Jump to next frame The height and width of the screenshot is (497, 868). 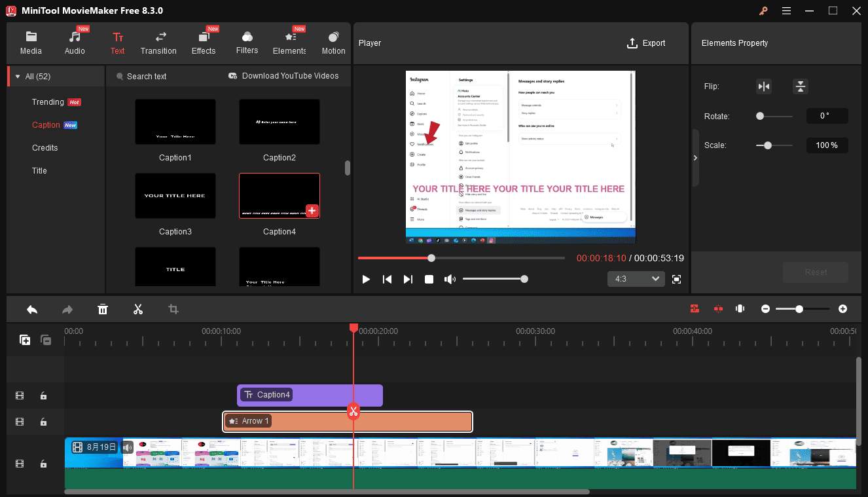[x=408, y=280]
